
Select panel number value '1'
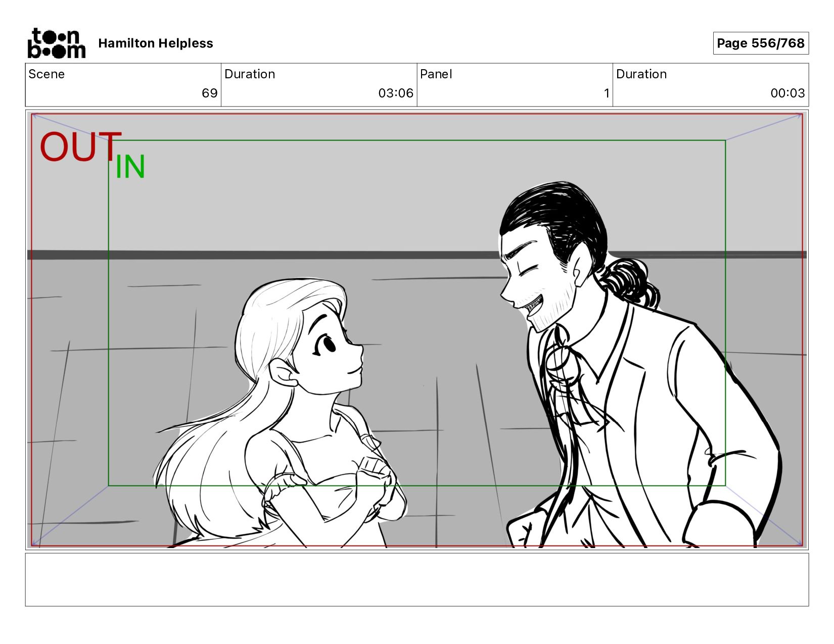[607, 93]
